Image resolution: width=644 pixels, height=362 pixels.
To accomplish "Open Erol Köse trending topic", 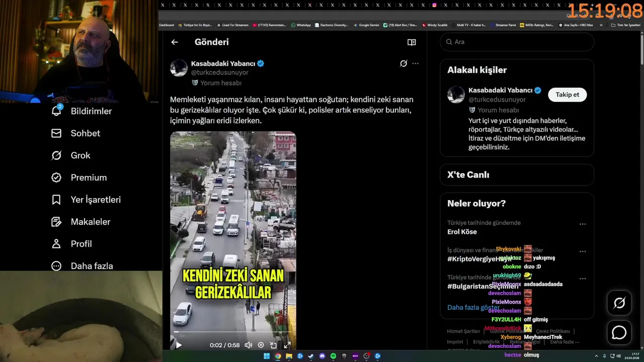I will (462, 232).
